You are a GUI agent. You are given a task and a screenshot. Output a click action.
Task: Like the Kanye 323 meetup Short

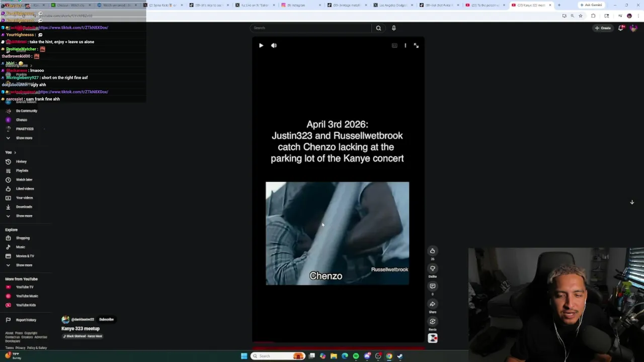pos(432,251)
